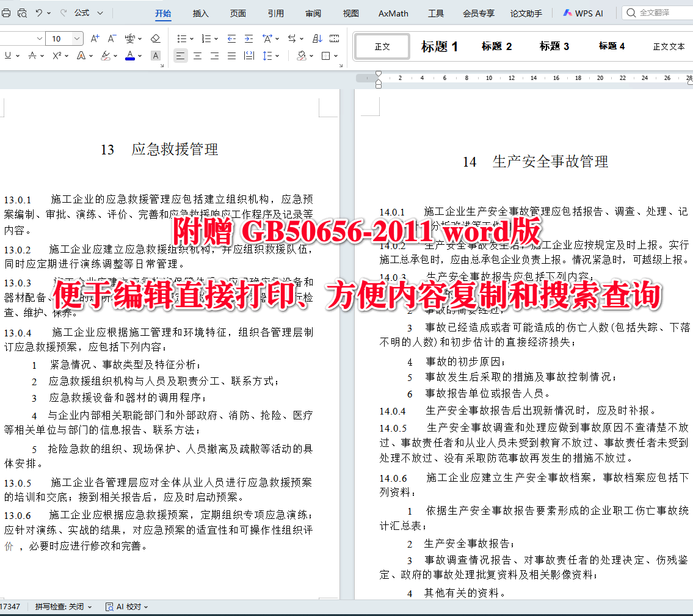Viewport: 693px width, 616px height.
Task: Toggle superscript X² formatting
Action: [x=57, y=56]
